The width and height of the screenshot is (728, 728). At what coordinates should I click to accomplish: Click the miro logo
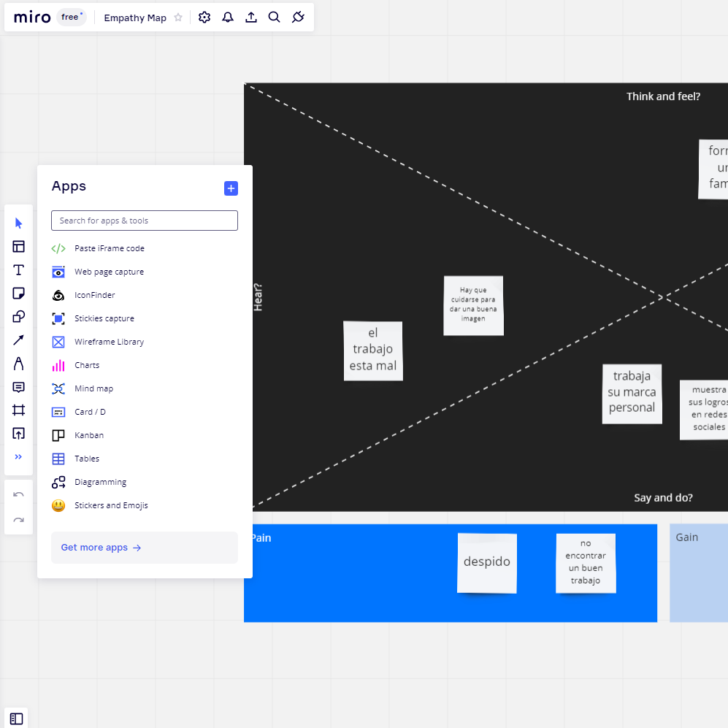(x=32, y=18)
